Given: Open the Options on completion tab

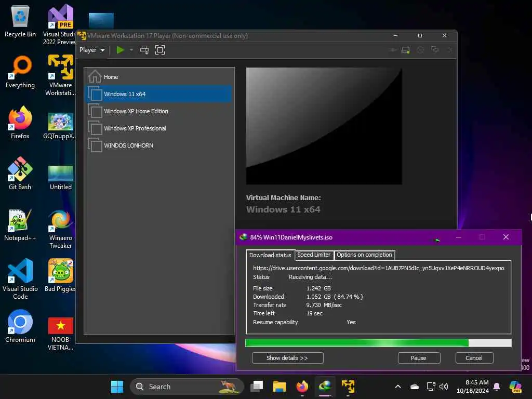Looking at the screenshot, I should tap(364, 255).
